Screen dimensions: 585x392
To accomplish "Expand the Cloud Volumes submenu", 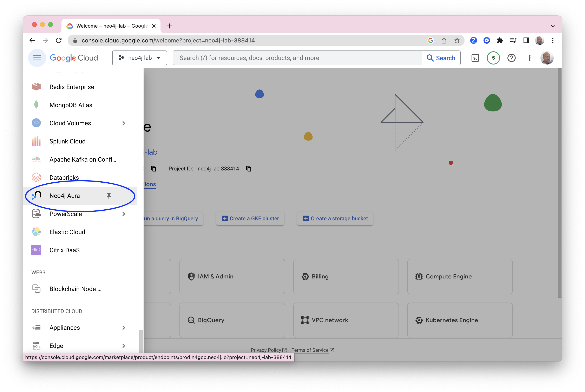I will 124,123.
